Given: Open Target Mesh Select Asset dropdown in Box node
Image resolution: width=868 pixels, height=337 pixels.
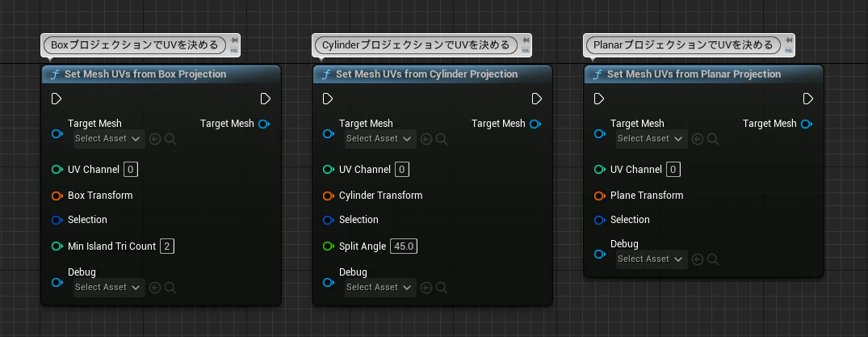Looking at the screenshot, I should coord(109,138).
